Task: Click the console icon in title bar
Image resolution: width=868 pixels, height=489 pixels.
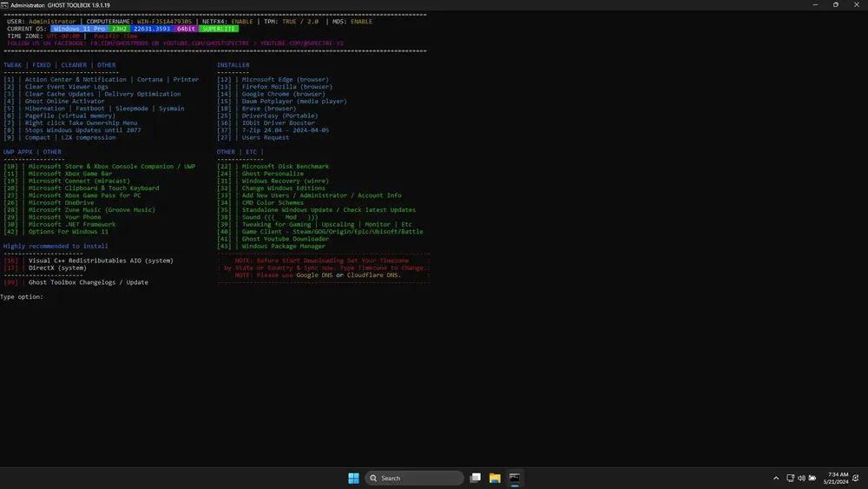Action: tap(4, 5)
